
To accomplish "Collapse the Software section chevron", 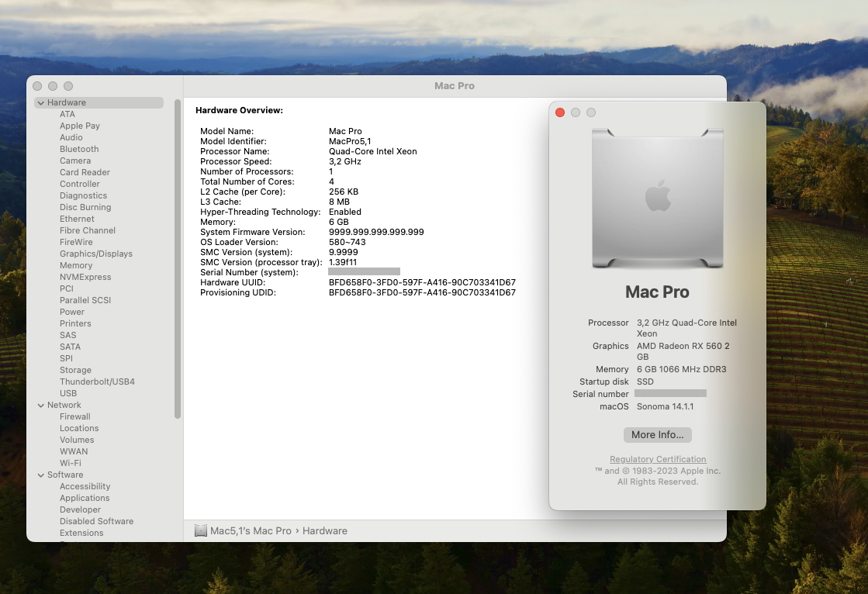I will pos(41,475).
